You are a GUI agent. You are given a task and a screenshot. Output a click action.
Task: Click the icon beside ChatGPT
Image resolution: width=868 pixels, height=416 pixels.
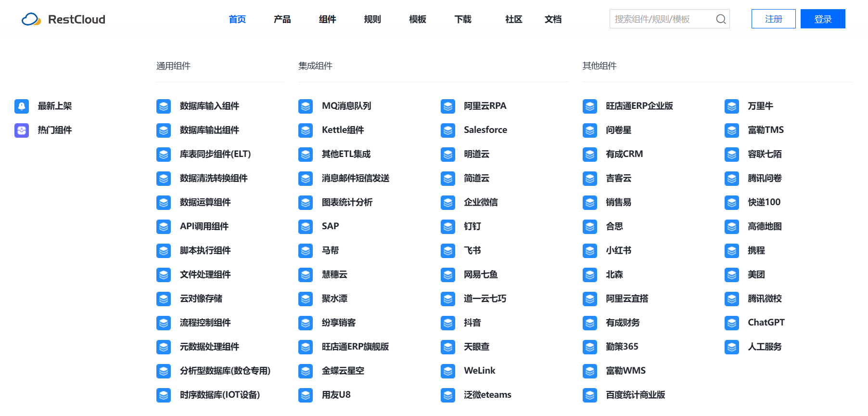point(732,323)
